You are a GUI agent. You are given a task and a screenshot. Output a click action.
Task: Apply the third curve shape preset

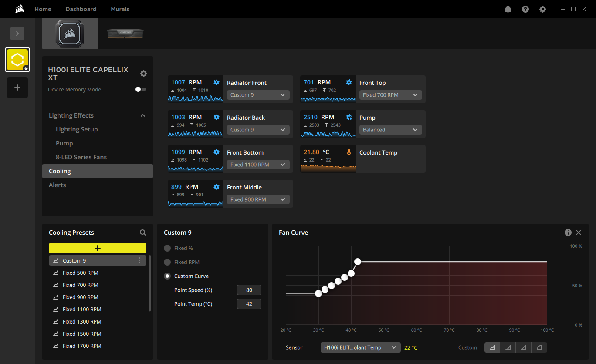[524, 347]
